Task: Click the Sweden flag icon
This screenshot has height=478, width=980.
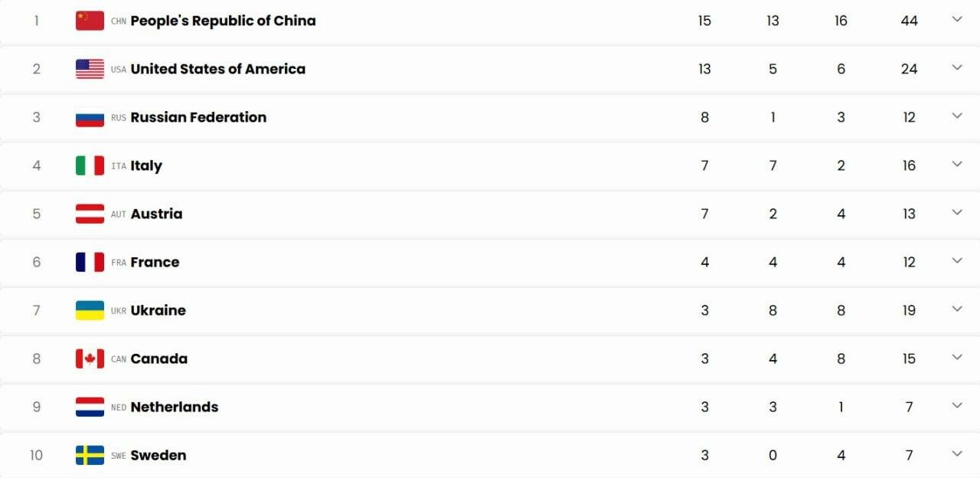Action: (90, 455)
